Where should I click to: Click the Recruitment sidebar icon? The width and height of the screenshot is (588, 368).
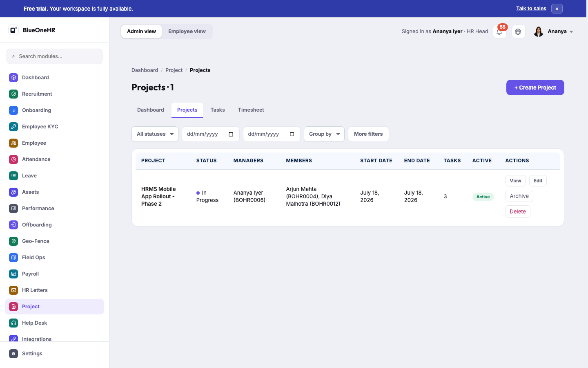[x=13, y=94]
